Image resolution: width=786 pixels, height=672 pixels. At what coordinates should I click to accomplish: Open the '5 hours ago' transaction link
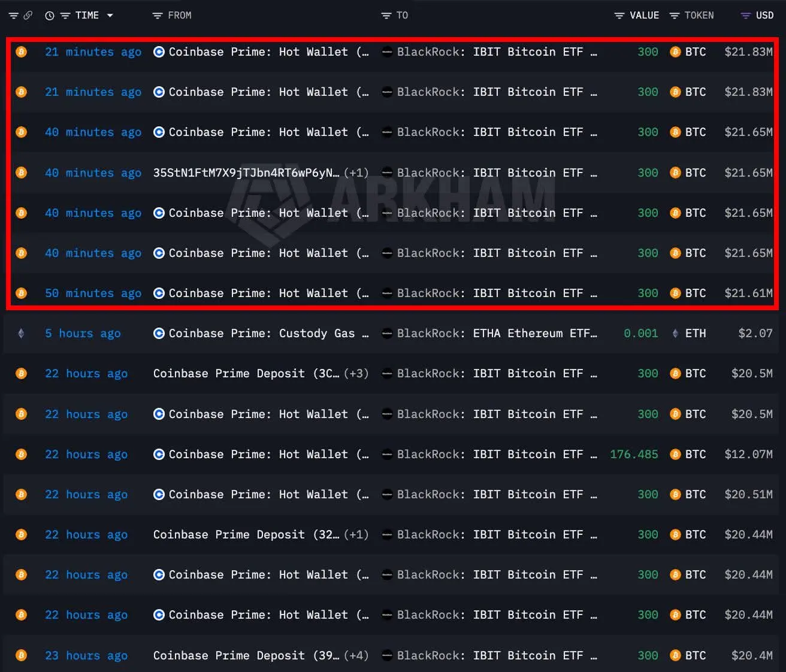click(x=83, y=334)
